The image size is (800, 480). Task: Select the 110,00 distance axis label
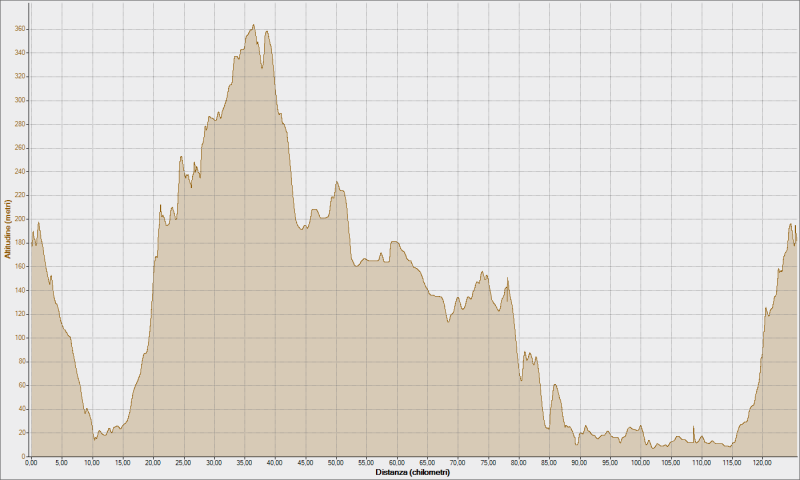(x=702, y=463)
